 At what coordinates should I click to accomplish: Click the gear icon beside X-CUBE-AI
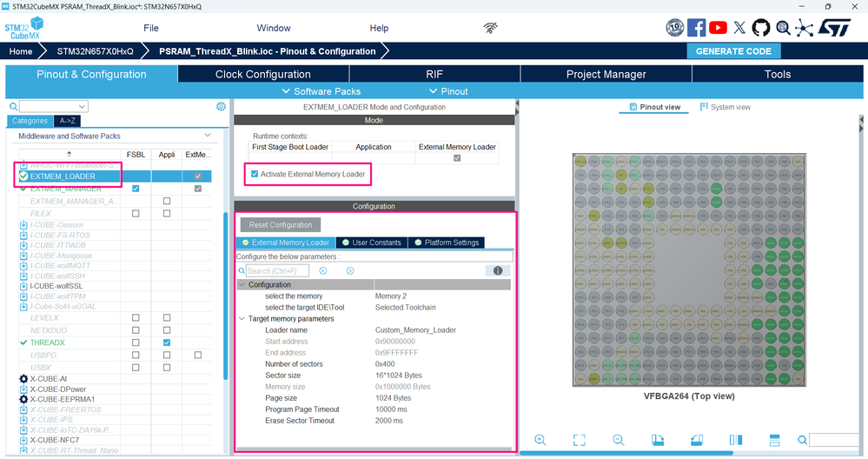23,379
